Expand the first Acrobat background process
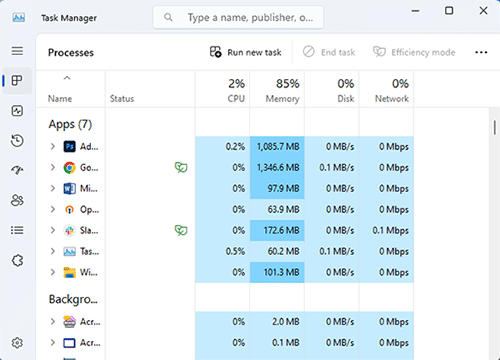The image size is (500, 360). click(53, 322)
